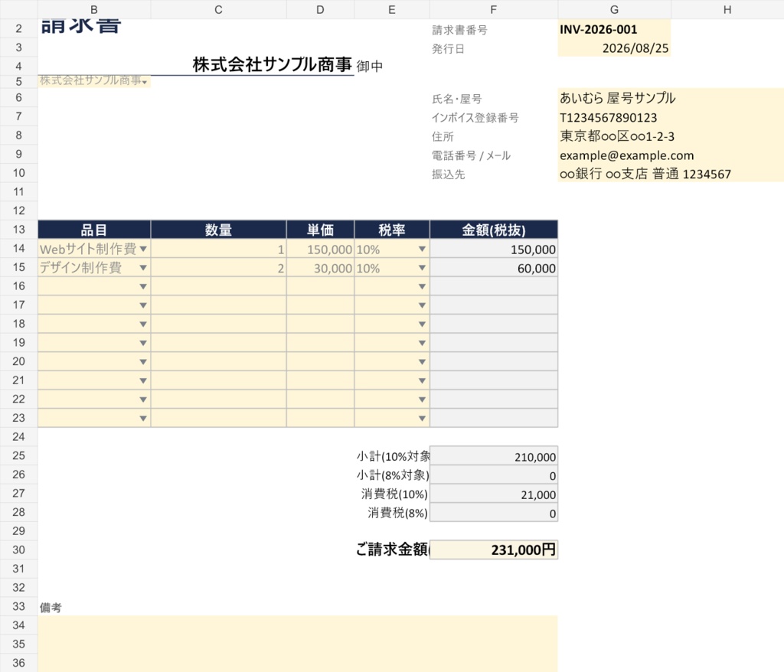Click the インボイス登録番号 label
The width and height of the screenshot is (784, 672).
(x=475, y=118)
